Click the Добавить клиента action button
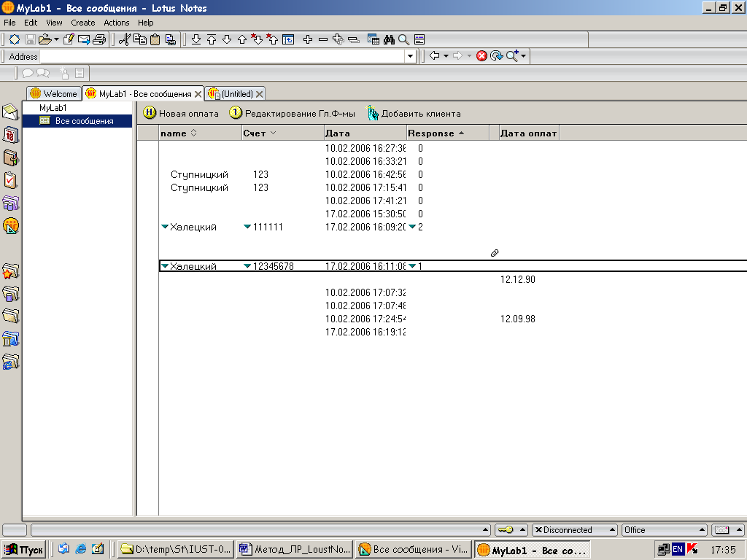Screen dimensions: 747x560 tap(414, 114)
